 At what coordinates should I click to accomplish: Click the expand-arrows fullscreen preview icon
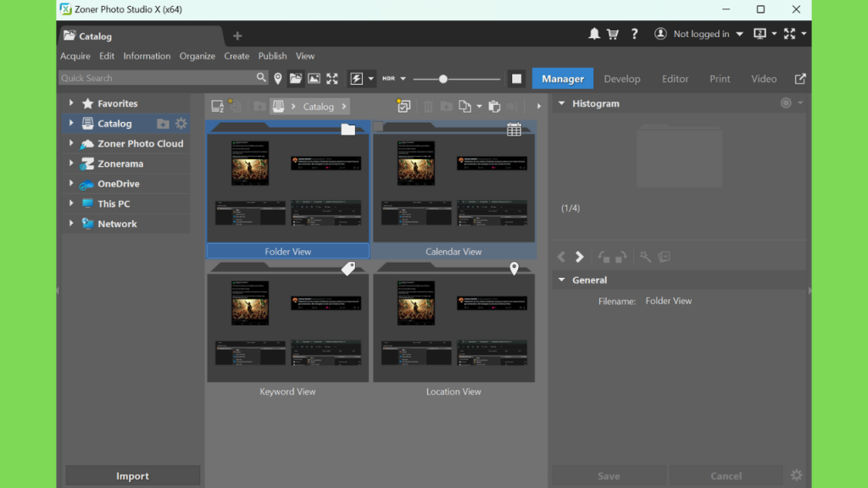tap(332, 79)
